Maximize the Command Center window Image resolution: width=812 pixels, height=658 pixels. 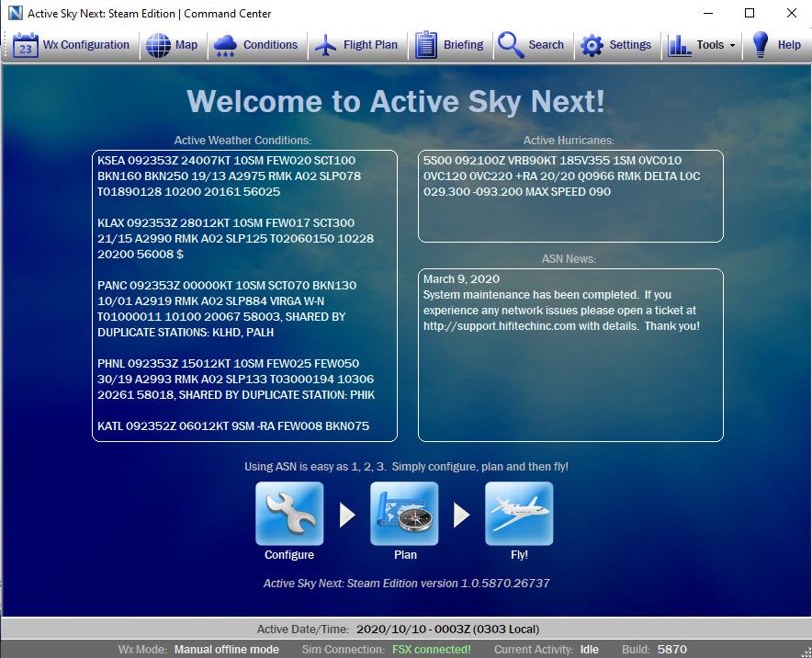(x=750, y=14)
